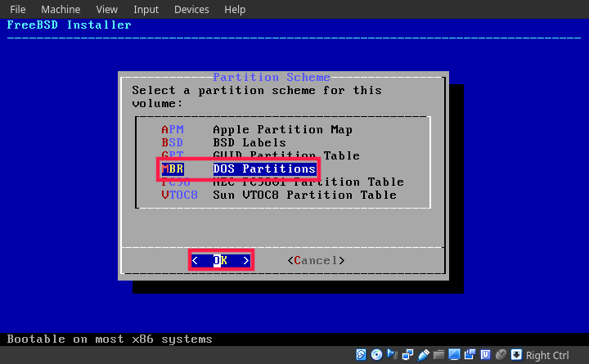Click the network adapters status icon
Image resolution: width=589 pixels, height=364 pixels.
pos(407,355)
